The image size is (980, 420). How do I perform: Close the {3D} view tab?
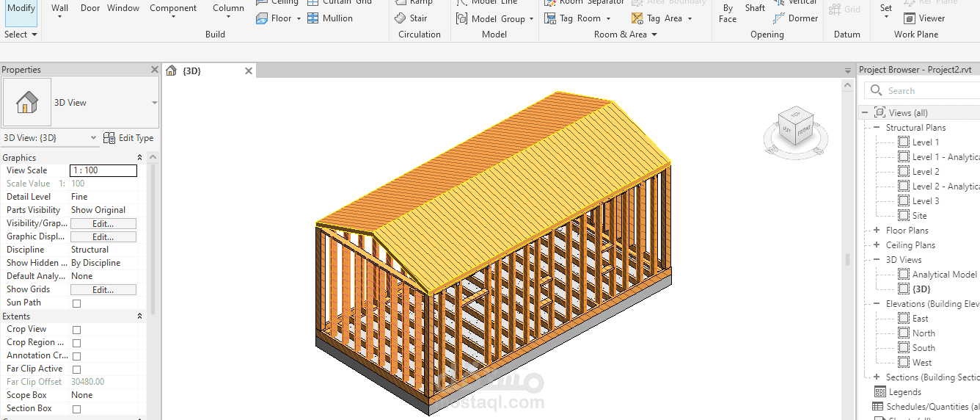pyautogui.click(x=249, y=71)
